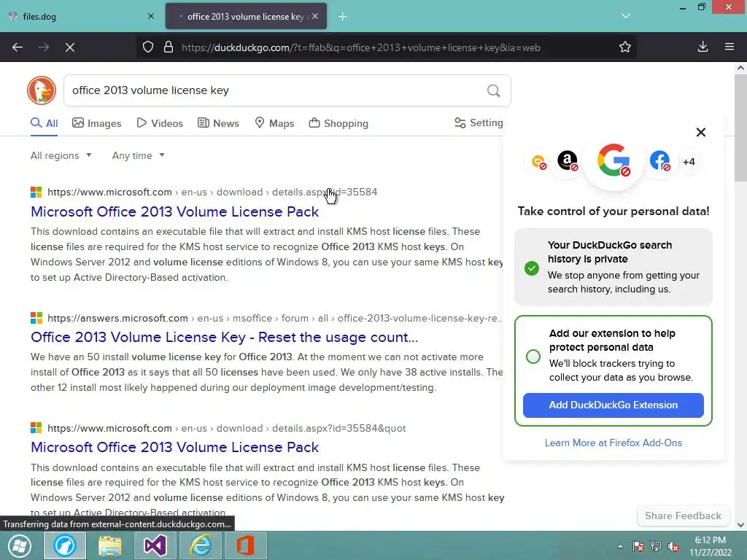The image size is (747, 560).
Task: Expand the All regions dropdown
Action: [x=61, y=155]
